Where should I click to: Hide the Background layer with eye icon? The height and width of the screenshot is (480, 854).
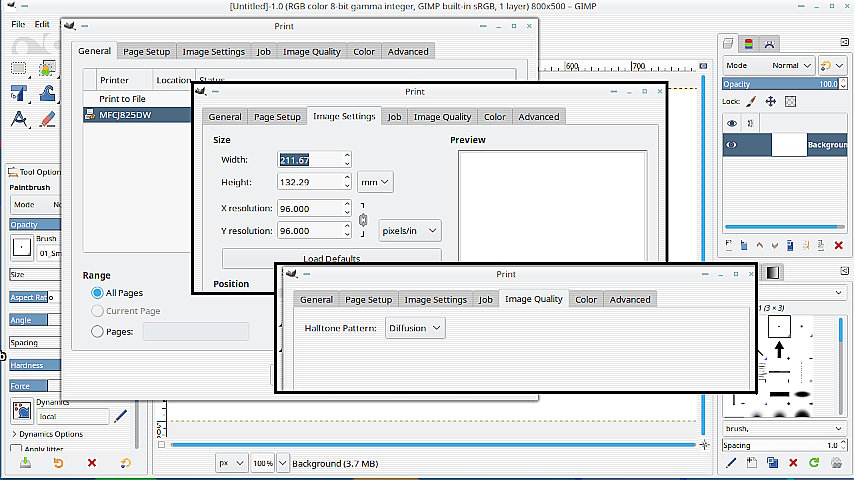[732, 145]
